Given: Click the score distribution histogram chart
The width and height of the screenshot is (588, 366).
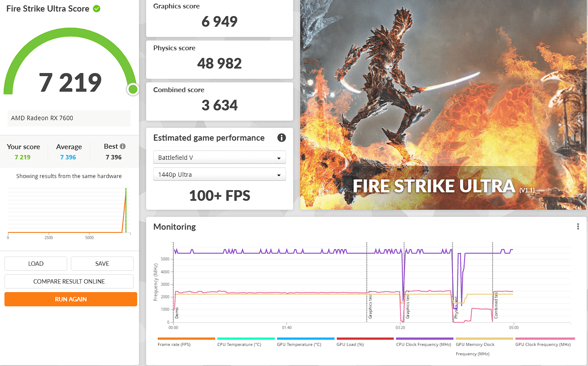Looking at the screenshot, I should tap(69, 211).
